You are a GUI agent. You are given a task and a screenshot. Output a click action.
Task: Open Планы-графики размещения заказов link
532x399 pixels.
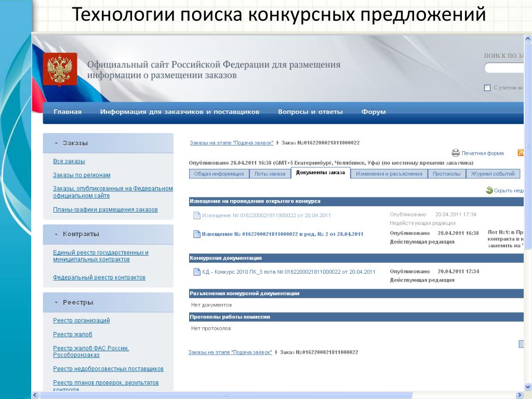click(105, 209)
